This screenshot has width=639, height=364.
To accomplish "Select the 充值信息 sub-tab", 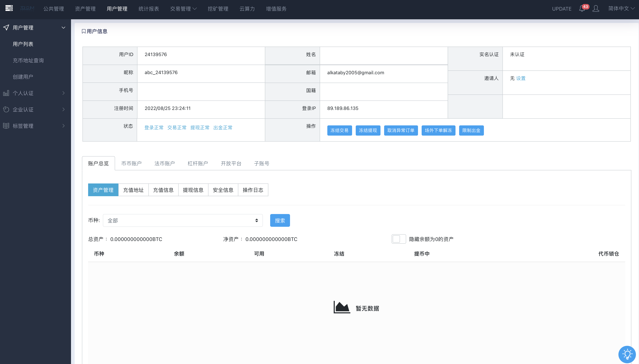I will [163, 190].
